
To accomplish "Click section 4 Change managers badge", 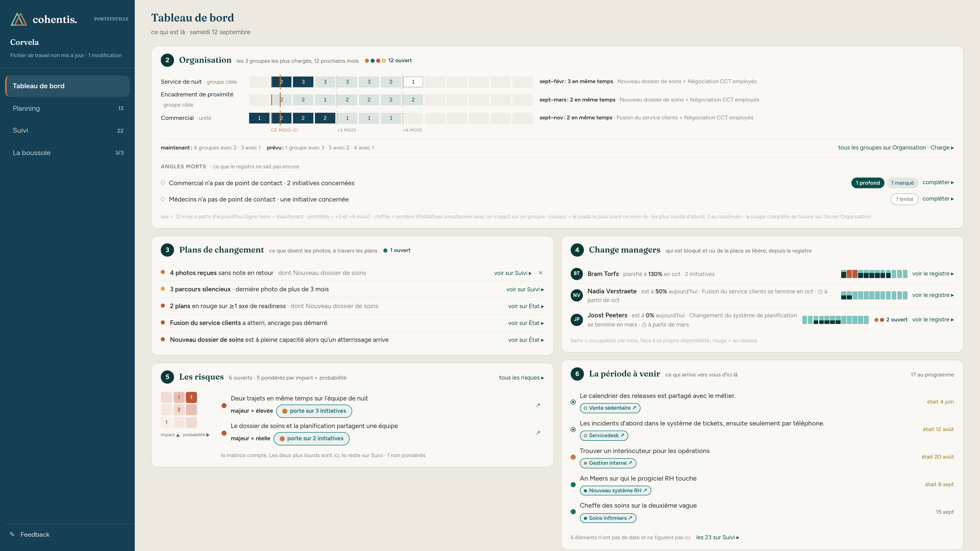I will coord(577,250).
